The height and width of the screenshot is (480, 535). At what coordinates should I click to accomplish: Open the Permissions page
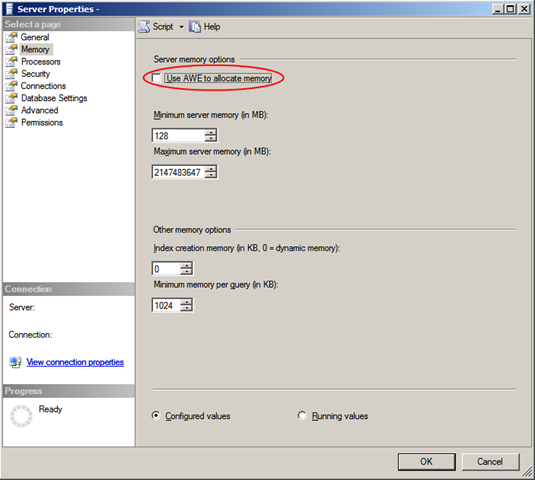tap(42, 122)
